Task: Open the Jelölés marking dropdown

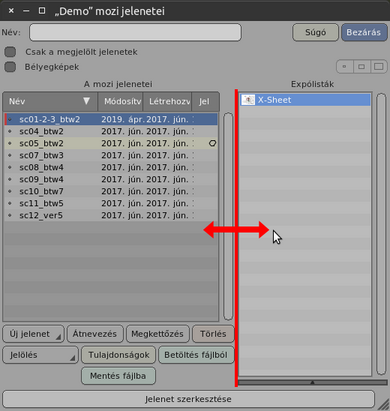Action: tap(40, 355)
